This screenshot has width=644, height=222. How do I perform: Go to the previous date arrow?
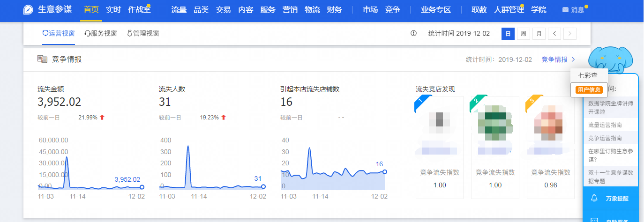pyautogui.click(x=554, y=34)
